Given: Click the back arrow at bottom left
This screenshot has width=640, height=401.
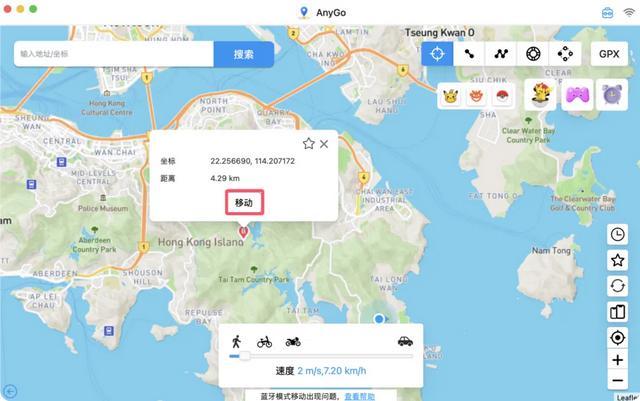Looking at the screenshot, I should click(x=10, y=391).
